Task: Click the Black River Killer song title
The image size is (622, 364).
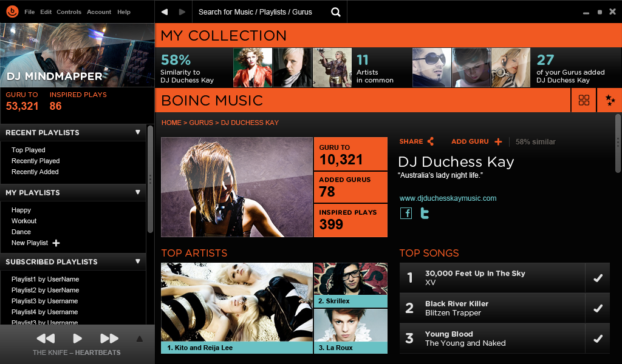Action: click(x=457, y=304)
